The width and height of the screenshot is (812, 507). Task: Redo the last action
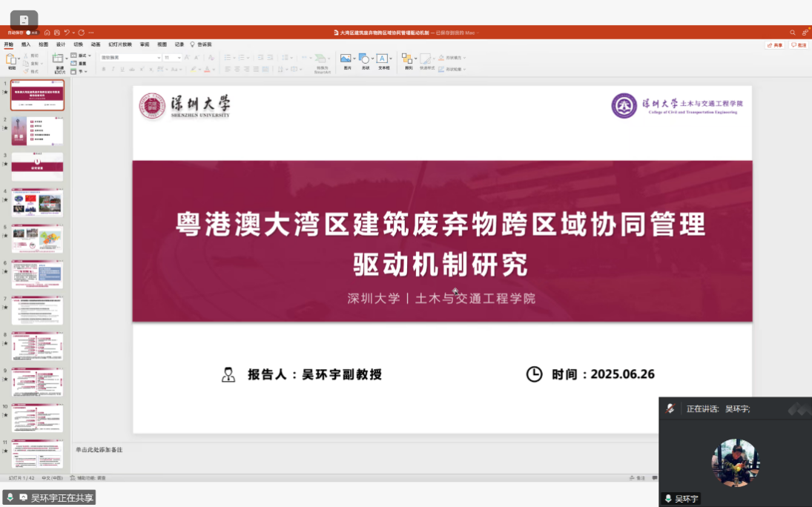(x=82, y=33)
